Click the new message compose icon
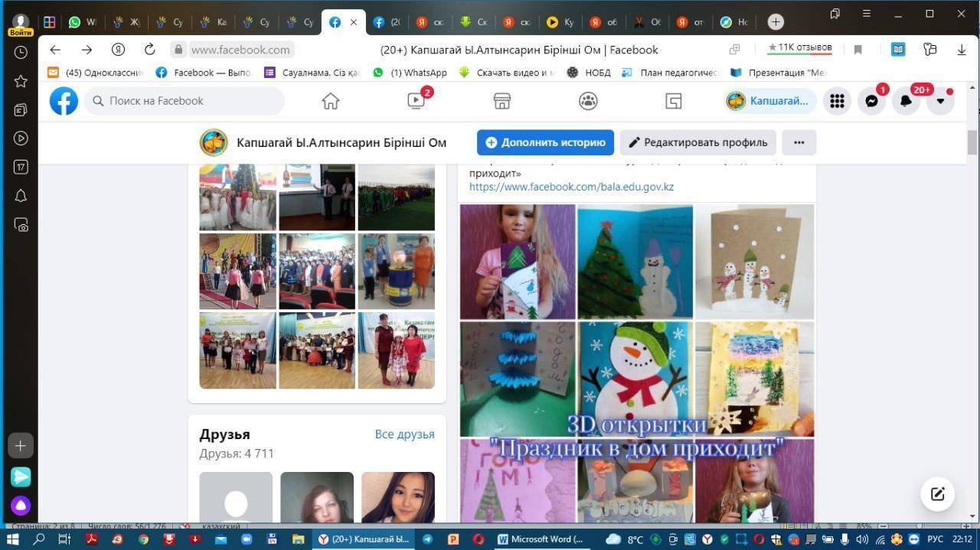The width and height of the screenshot is (980, 550). [x=937, y=493]
